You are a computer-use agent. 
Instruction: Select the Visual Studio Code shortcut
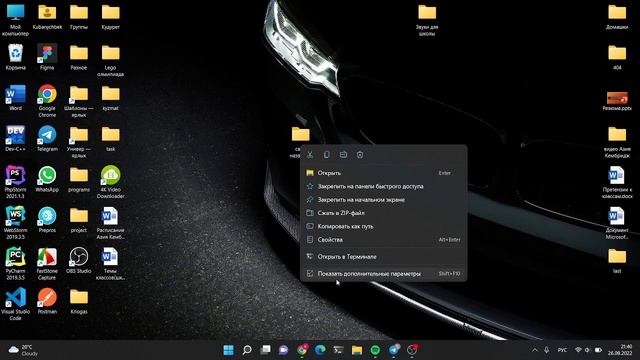pyautogui.click(x=16, y=304)
